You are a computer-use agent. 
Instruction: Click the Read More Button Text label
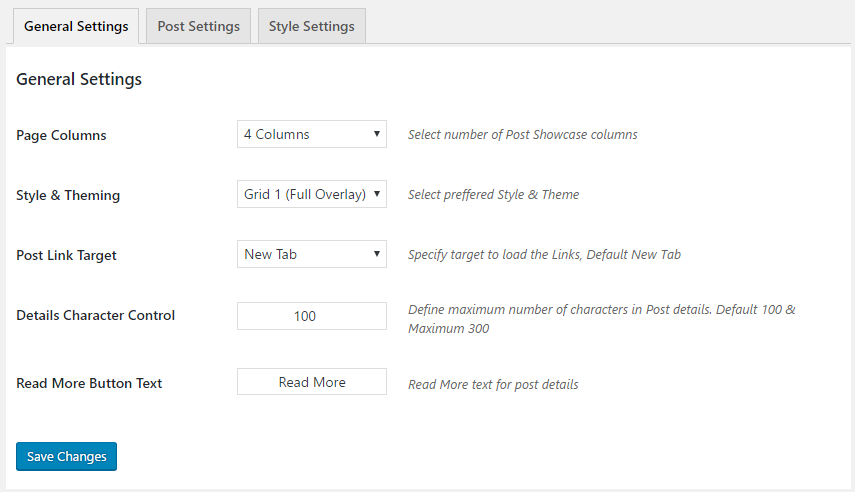click(x=89, y=383)
